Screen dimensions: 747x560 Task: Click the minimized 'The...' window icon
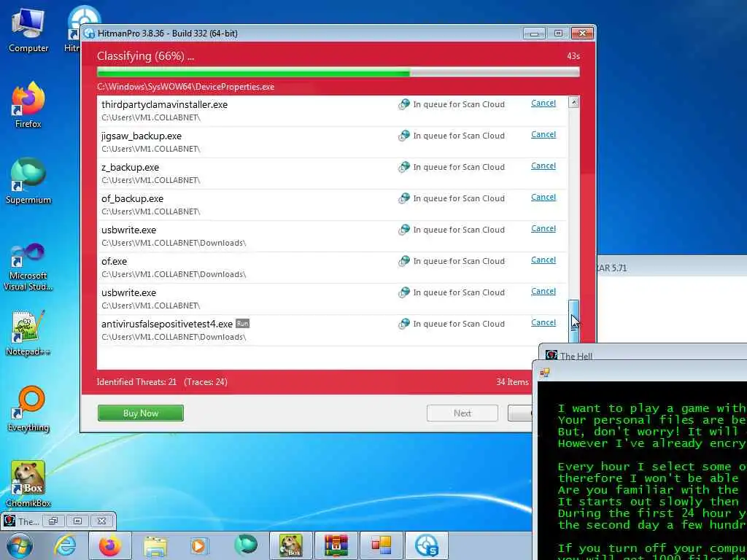9,521
